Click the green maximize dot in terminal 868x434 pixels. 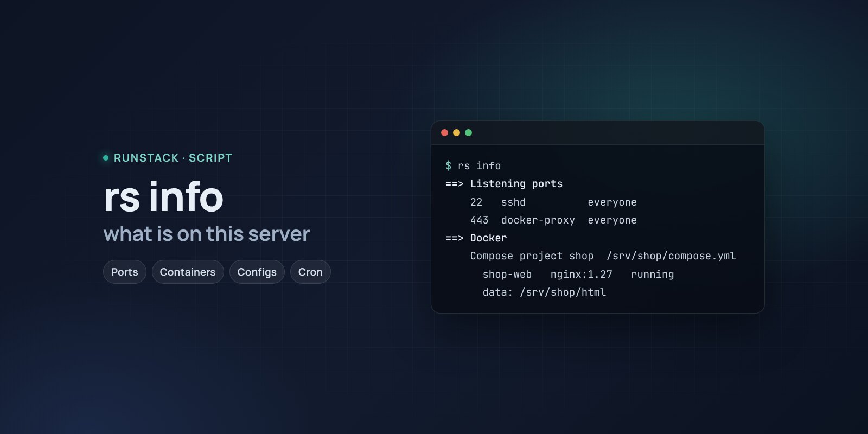point(468,133)
